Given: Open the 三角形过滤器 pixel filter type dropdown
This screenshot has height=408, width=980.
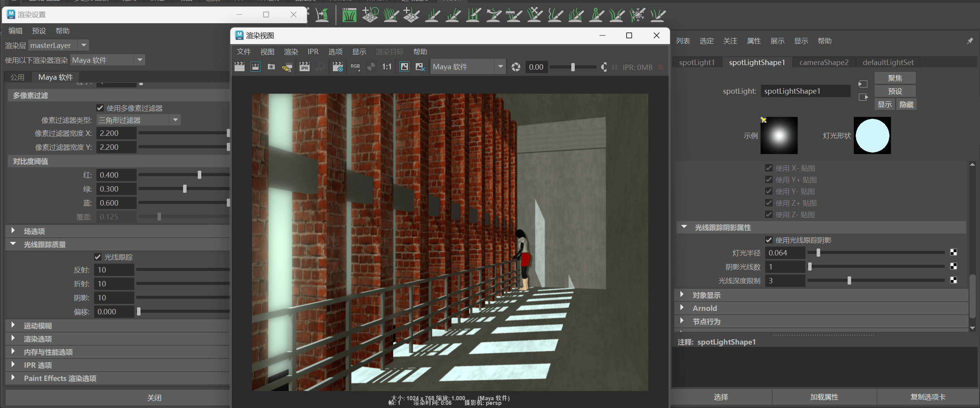Looking at the screenshot, I should (138, 120).
